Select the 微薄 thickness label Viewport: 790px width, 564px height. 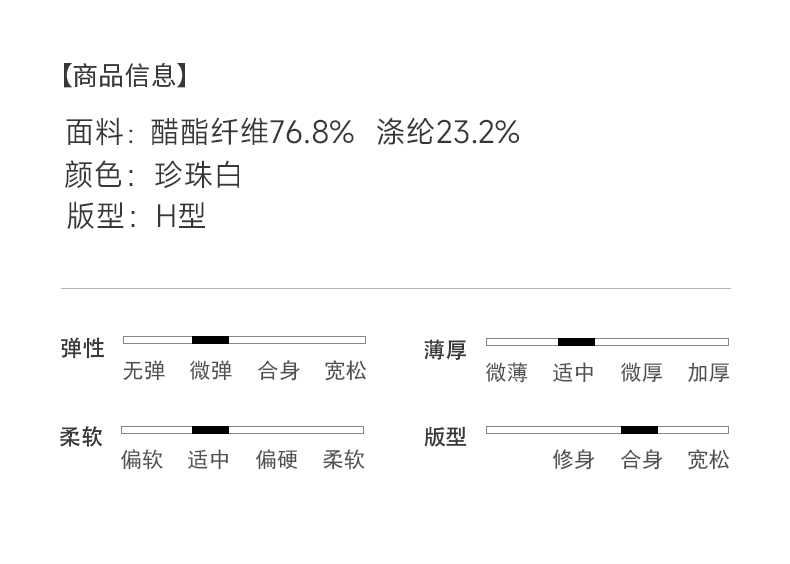point(506,373)
